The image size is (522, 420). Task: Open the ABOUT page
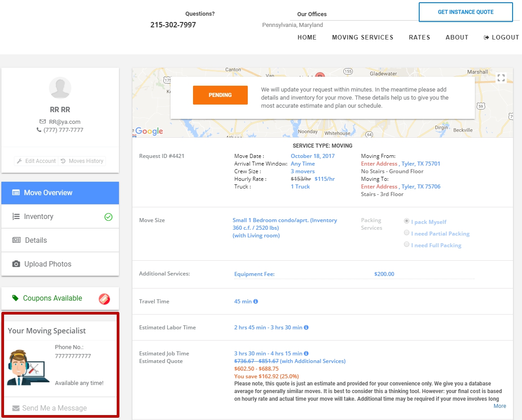457,37
